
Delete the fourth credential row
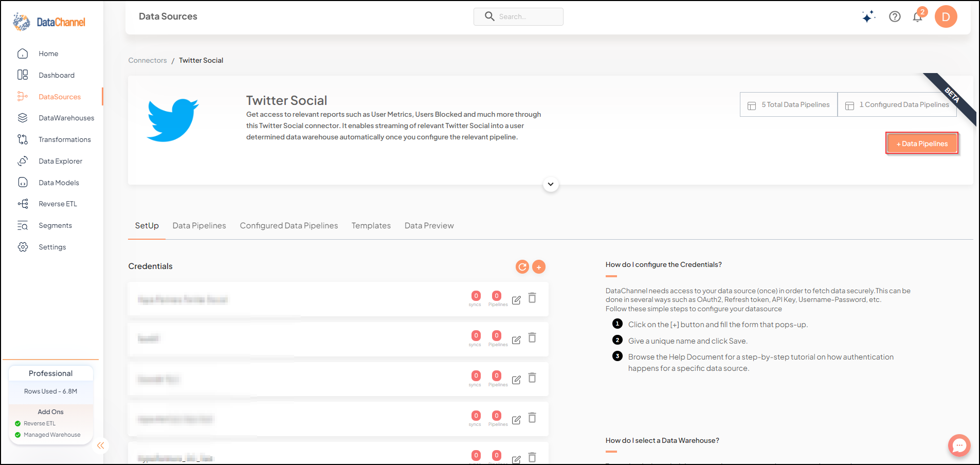[532, 418]
